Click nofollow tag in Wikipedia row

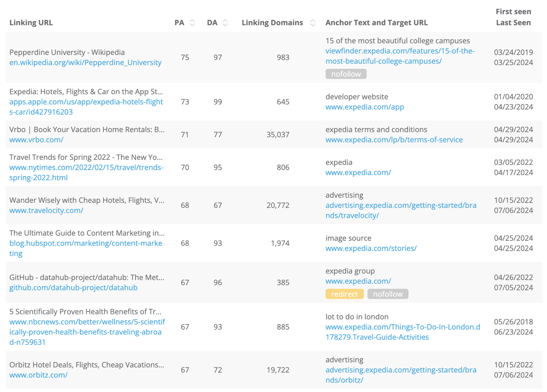[x=346, y=74]
